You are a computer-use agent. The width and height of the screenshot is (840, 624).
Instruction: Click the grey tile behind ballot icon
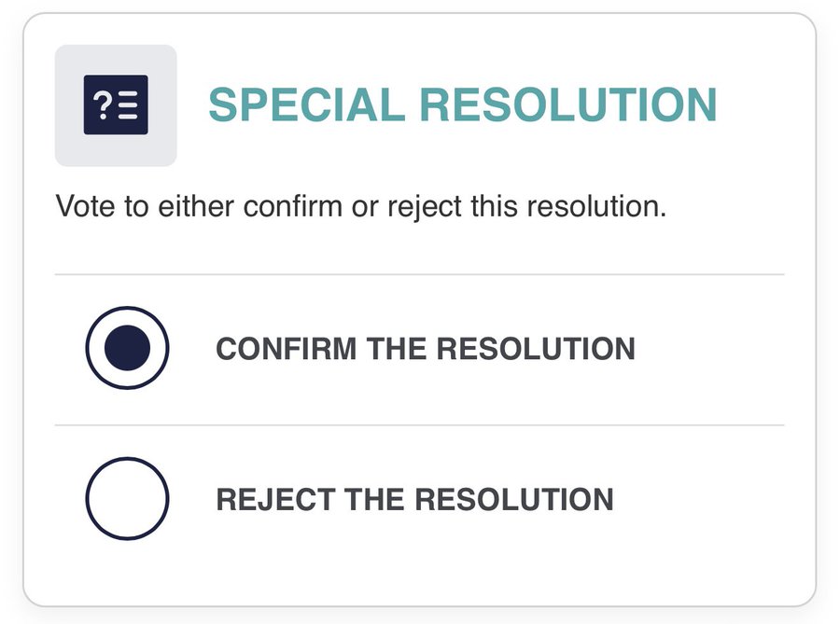tap(116, 105)
